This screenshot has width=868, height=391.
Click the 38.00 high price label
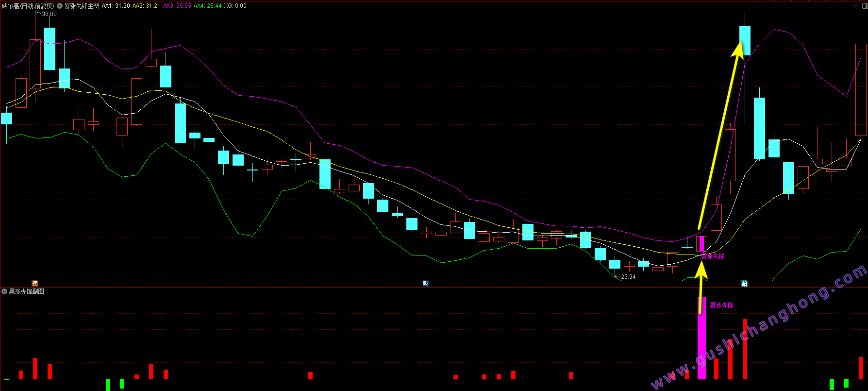[49, 14]
